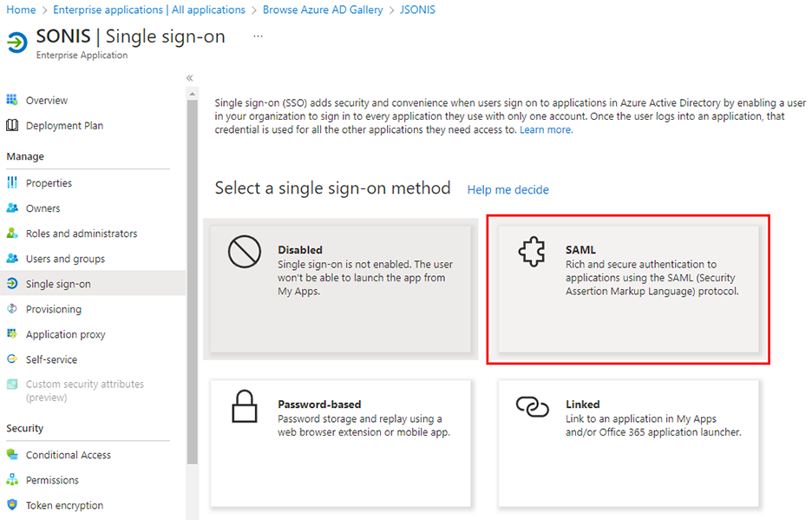This screenshot has height=520, width=812.
Task: Open Provisioning in the Manage menu
Action: tap(53, 309)
